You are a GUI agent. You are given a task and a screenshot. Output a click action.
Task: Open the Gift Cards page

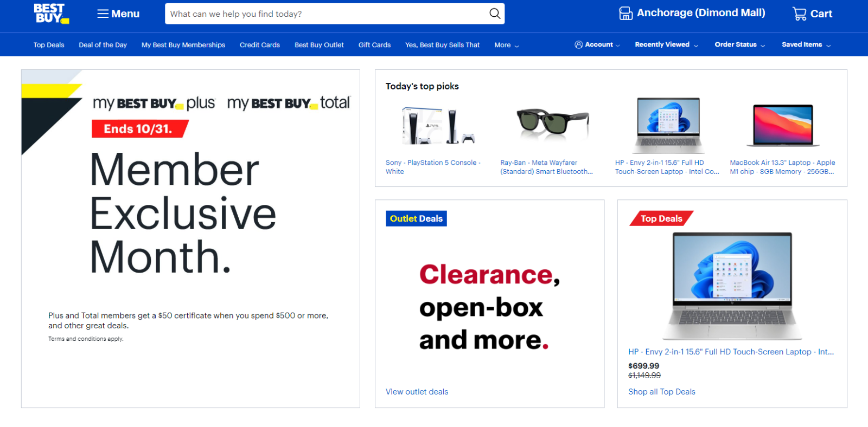(x=374, y=45)
